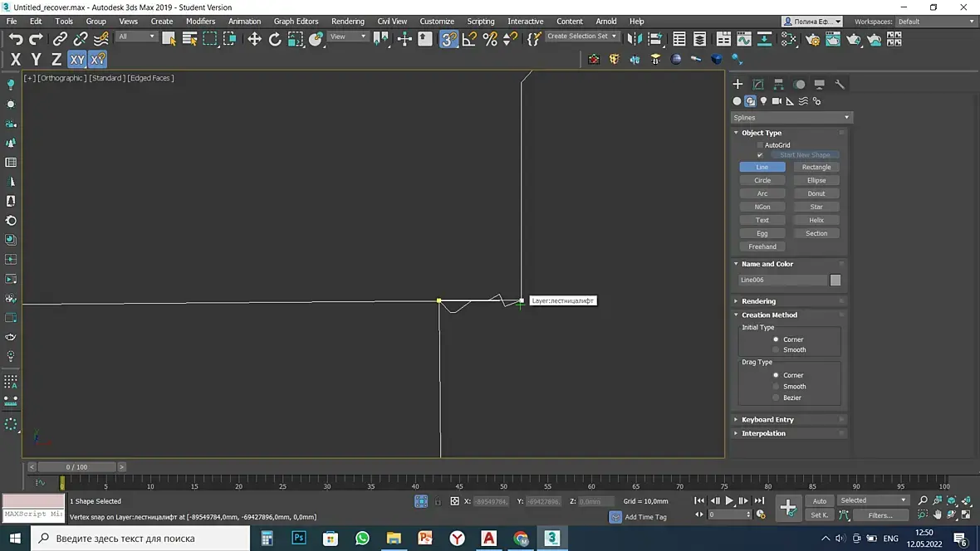Viewport: 980px width, 551px height.
Task: Open the Modify panel tab
Action: pos(758,85)
